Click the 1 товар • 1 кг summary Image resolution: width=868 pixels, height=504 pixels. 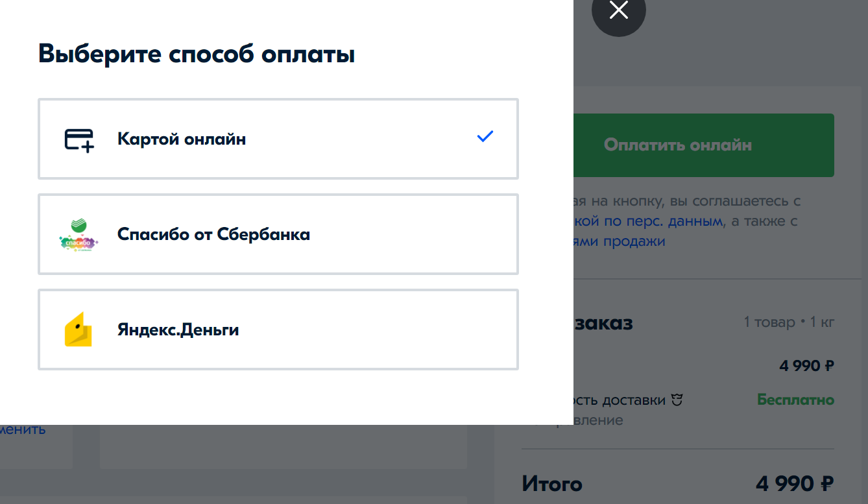pos(789,322)
